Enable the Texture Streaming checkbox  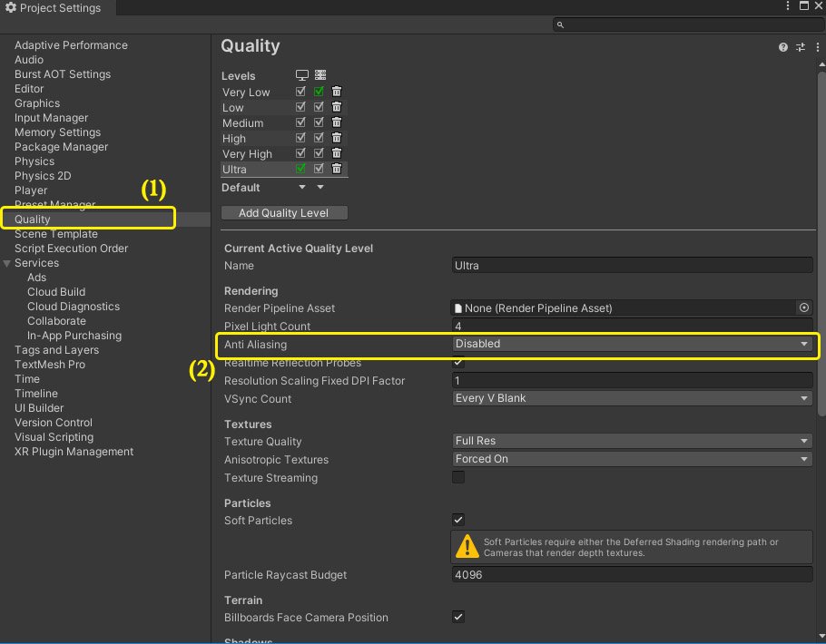458,478
